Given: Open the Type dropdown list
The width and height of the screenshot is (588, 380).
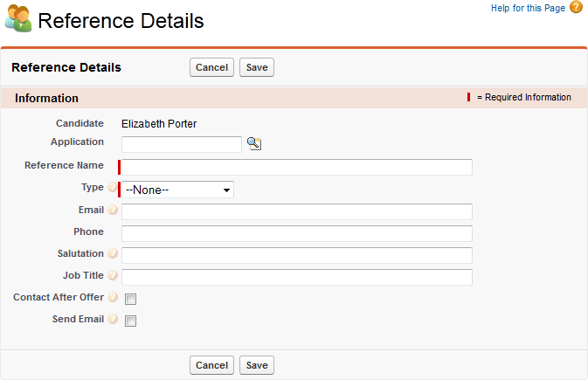Looking at the screenshot, I should coord(178,190).
